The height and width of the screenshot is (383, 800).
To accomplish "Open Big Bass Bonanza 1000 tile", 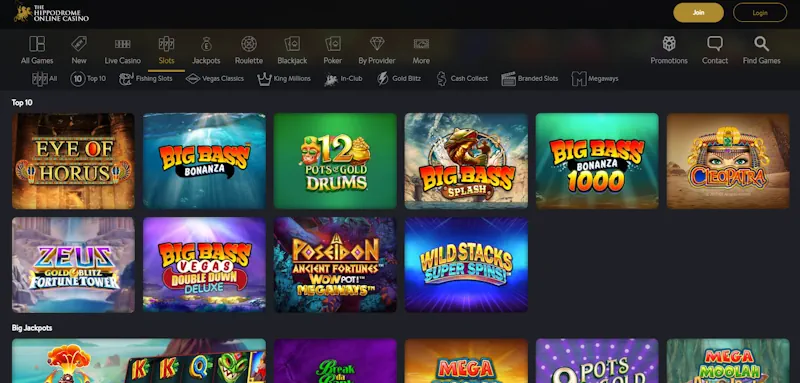I will [x=597, y=161].
